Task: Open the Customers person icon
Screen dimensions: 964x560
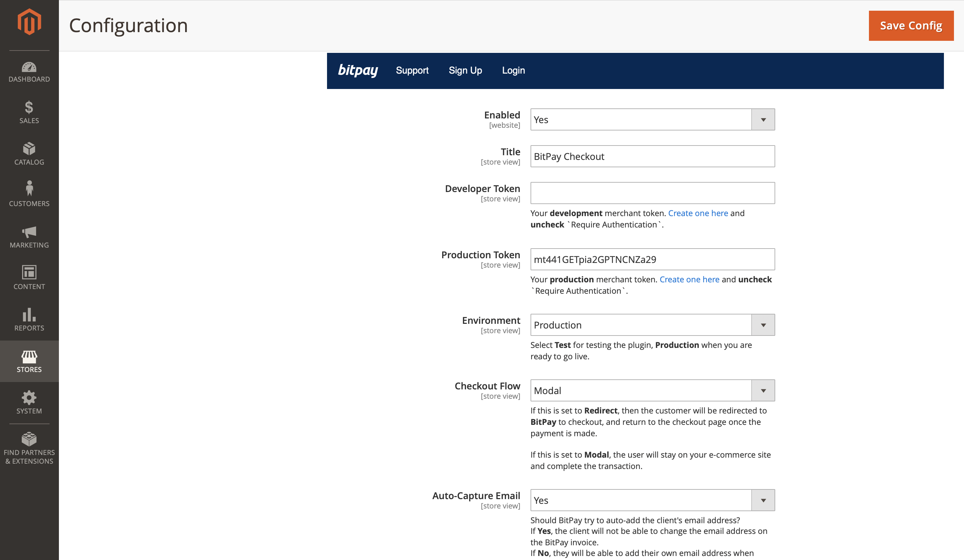Action: pos(29,188)
